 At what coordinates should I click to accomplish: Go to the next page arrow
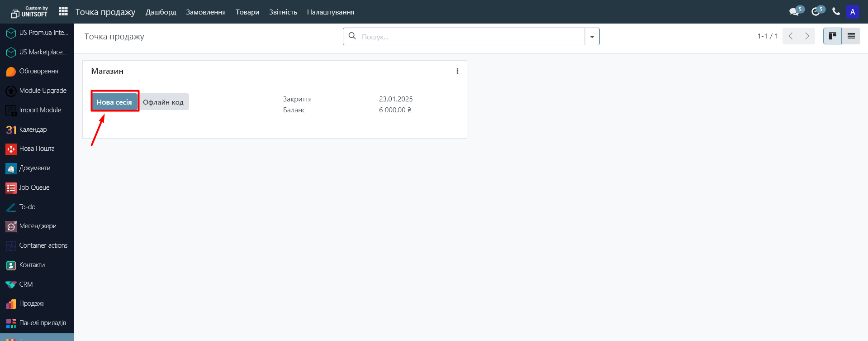[807, 36]
